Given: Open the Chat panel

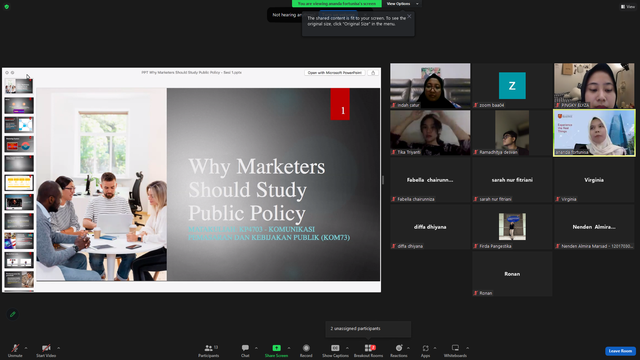Looking at the screenshot, I should click(x=245, y=350).
